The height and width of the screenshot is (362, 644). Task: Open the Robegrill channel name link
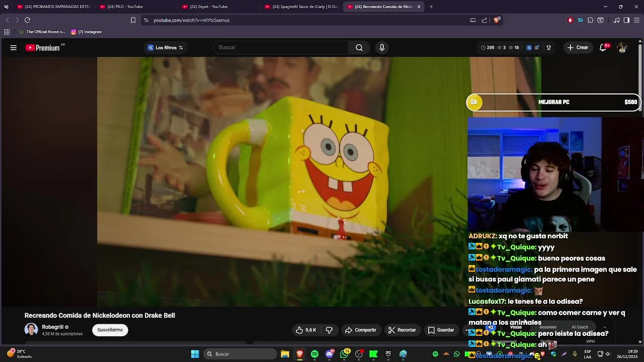[x=53, y=327]
